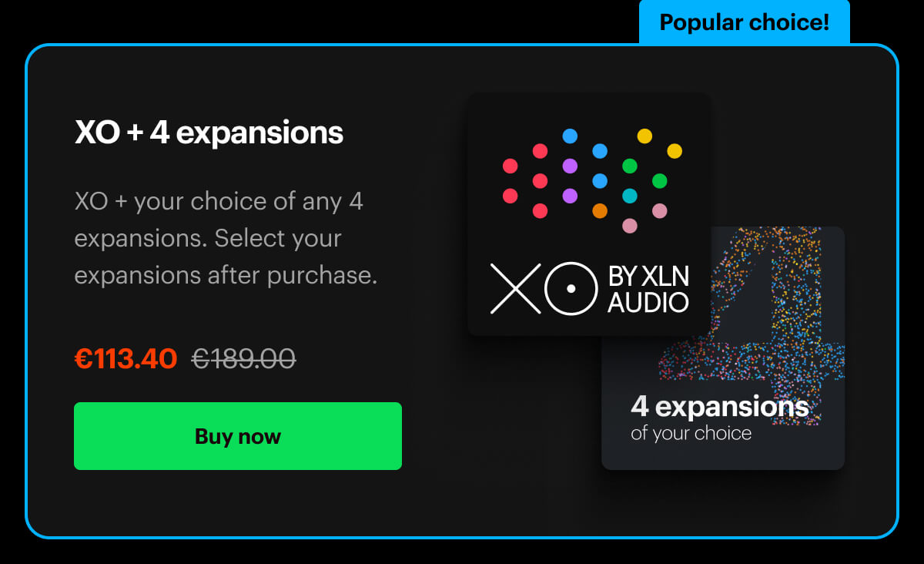The image size is (924, 564).
Task: Click the blue dot in the XO artwork
Action: (570, 135)
